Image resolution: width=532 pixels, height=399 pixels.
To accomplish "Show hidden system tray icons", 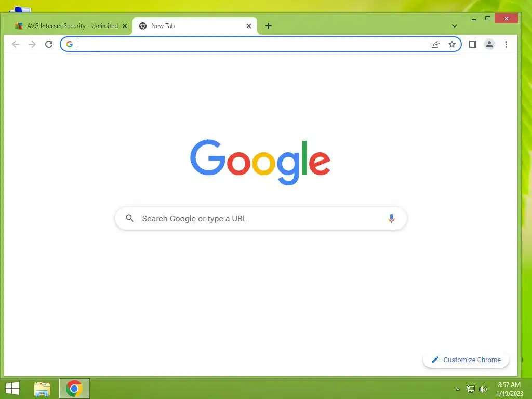I will pyautogui.click(x=458, y=389).
